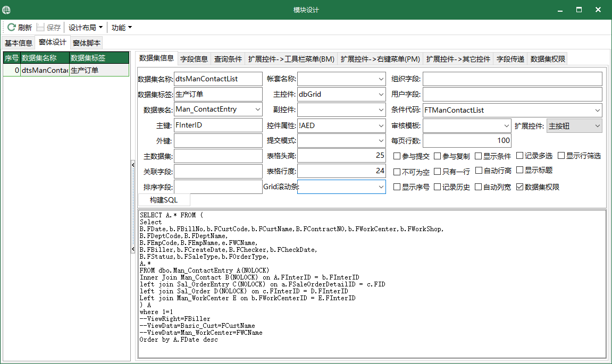Screen dimensions: 612x364
Task: Expand the 条件代码 FTManContactList dropdown
Action: (597, 111)
